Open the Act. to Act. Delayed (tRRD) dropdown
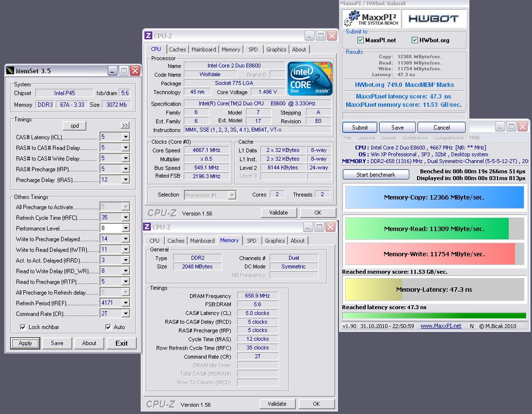 (126, 260)
